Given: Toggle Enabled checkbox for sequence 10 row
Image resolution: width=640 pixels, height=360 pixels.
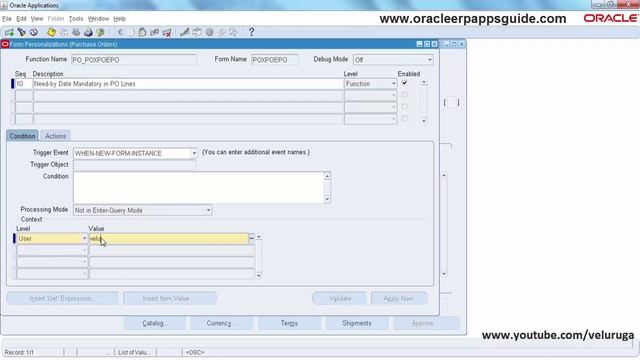Looking at the screenshot, I should pyautogui.click(x=404, y=83).
